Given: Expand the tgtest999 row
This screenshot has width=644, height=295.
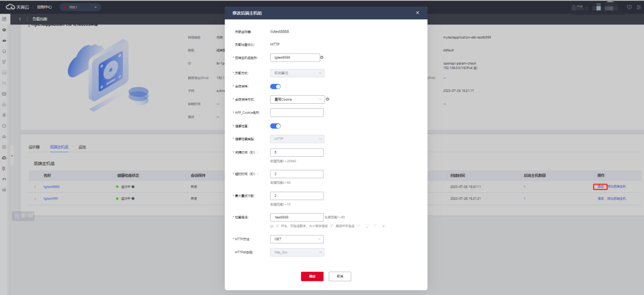Looking at the screenshot, I should (35, 198).
